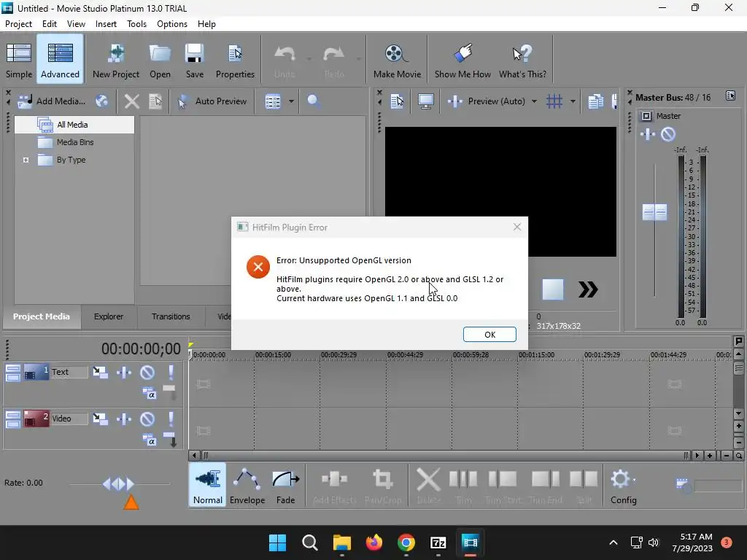Image resolution: width=747 pixels, height=560 pixels.
Task: Toggle Auto Preview in media panel
Action: coord(212,101)
